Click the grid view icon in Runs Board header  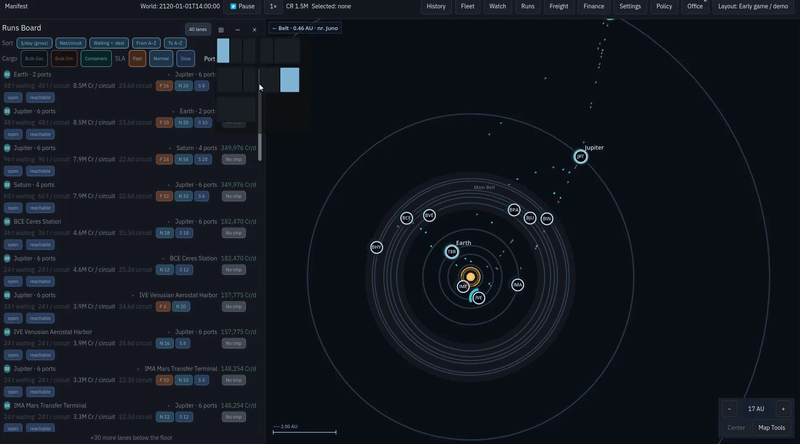(x=221, y=30)
